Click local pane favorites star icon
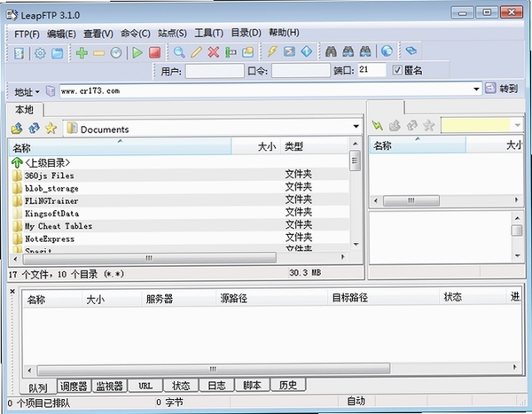 coord(51,129)
